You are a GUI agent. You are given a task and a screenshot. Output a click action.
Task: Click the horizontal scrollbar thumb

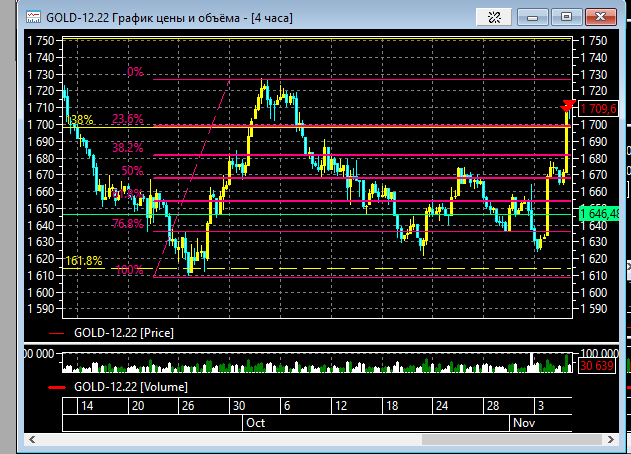[x=512, y=440]
